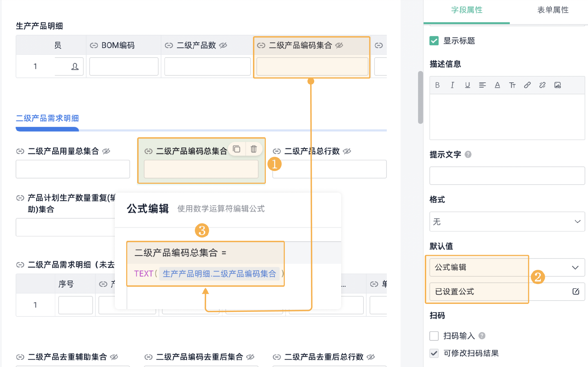The width and height of the screenshot is (588, 367).
Task: Select the 二级产品需求明细 tab
Action: tap(47, 118)
